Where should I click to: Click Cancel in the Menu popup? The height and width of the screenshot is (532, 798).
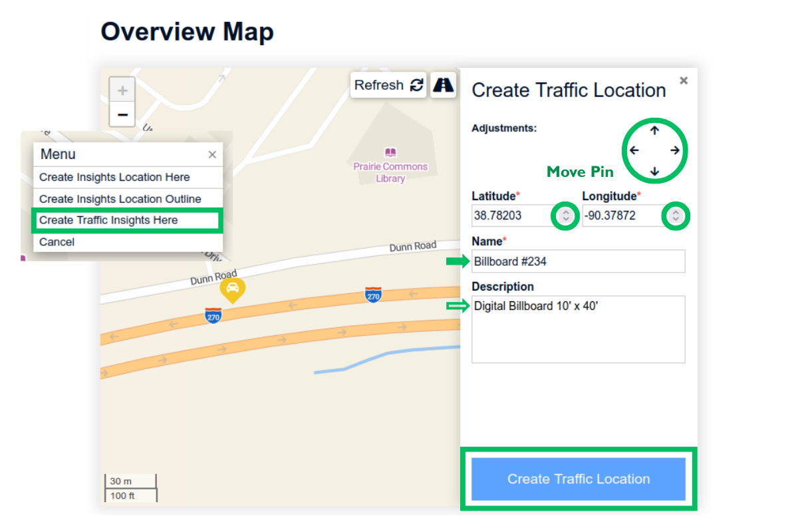[57, 242]
